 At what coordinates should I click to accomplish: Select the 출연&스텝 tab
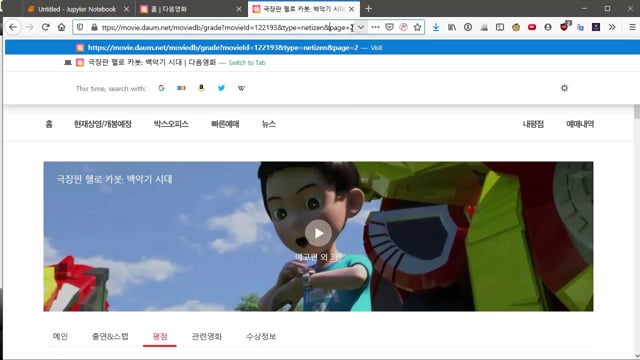[110, 337]
